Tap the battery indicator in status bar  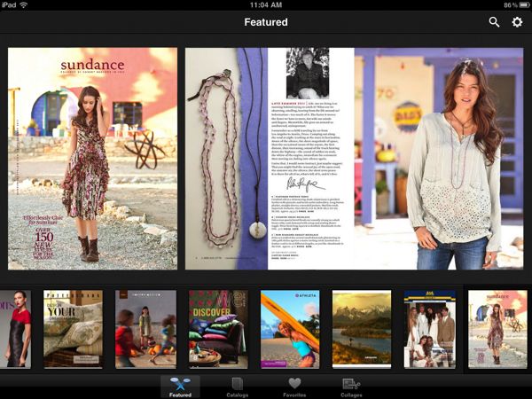(517, 5)
